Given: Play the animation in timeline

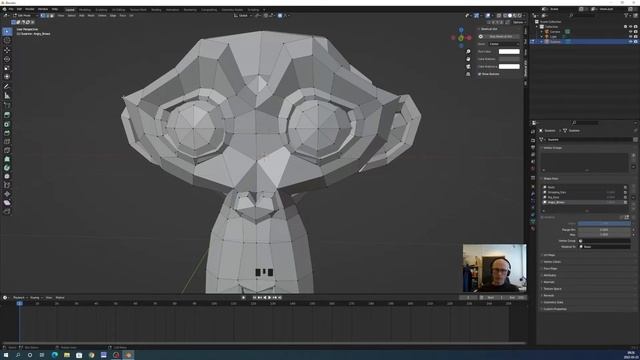Looking at the screenshot, I should point(269,298).
